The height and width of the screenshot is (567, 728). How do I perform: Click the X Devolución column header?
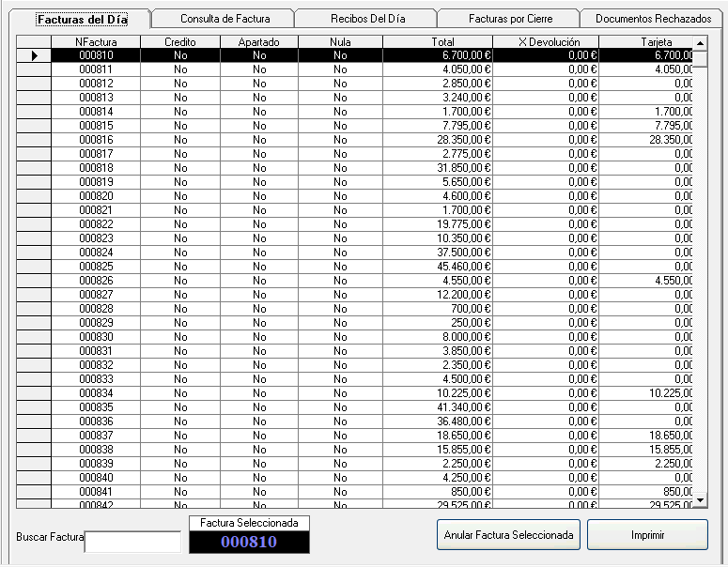point(549,42)
